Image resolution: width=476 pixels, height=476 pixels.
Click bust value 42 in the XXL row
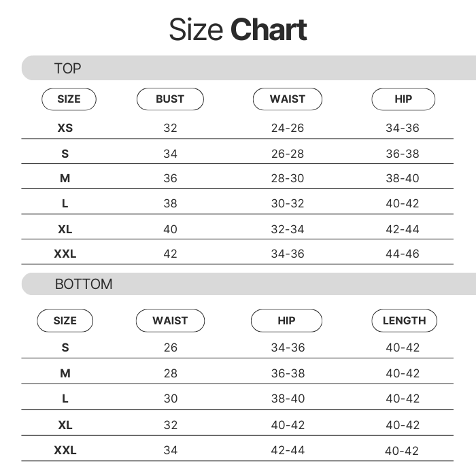click(170, 254)
